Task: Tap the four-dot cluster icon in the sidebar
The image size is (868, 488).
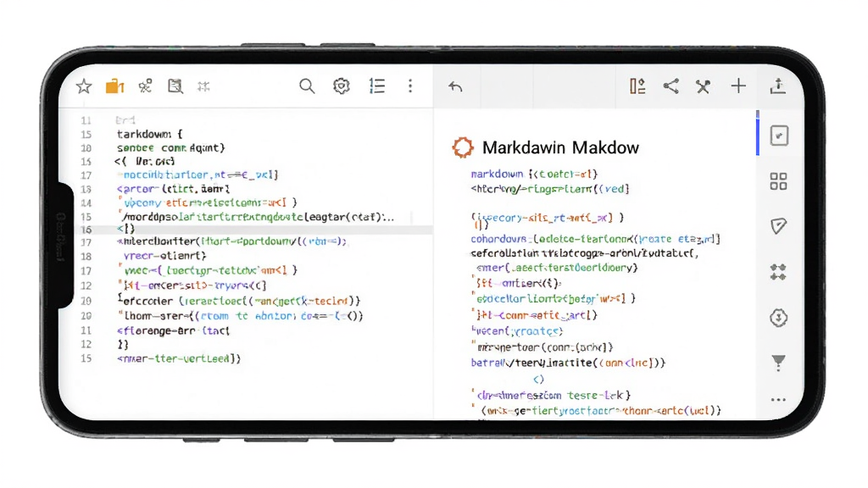Action: coord(778,272)
